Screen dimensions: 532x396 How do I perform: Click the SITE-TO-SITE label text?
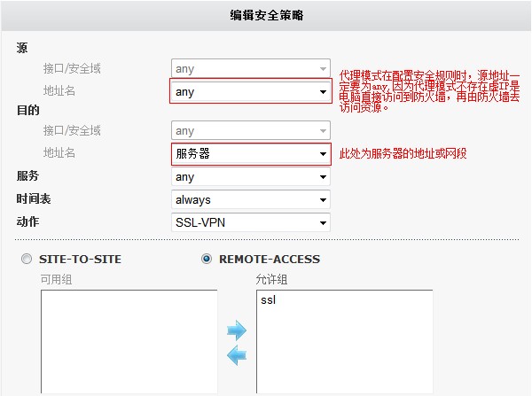pos(80,260)
